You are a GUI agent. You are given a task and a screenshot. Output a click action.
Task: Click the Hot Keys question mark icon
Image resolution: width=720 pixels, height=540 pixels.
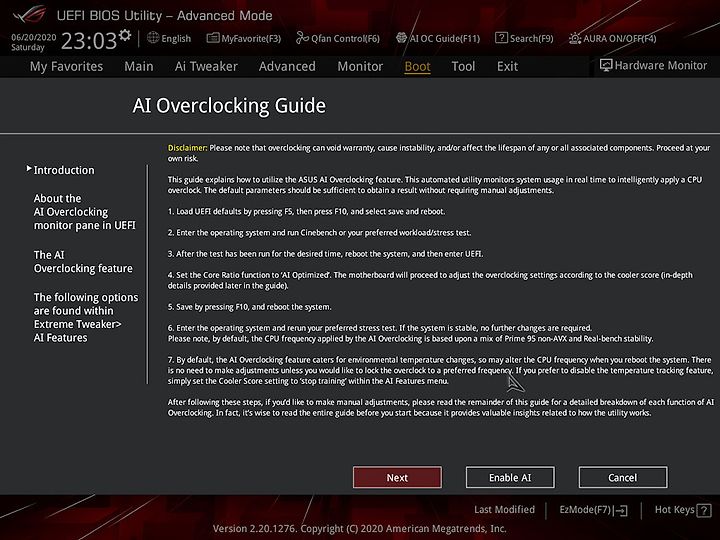[704, 510]
